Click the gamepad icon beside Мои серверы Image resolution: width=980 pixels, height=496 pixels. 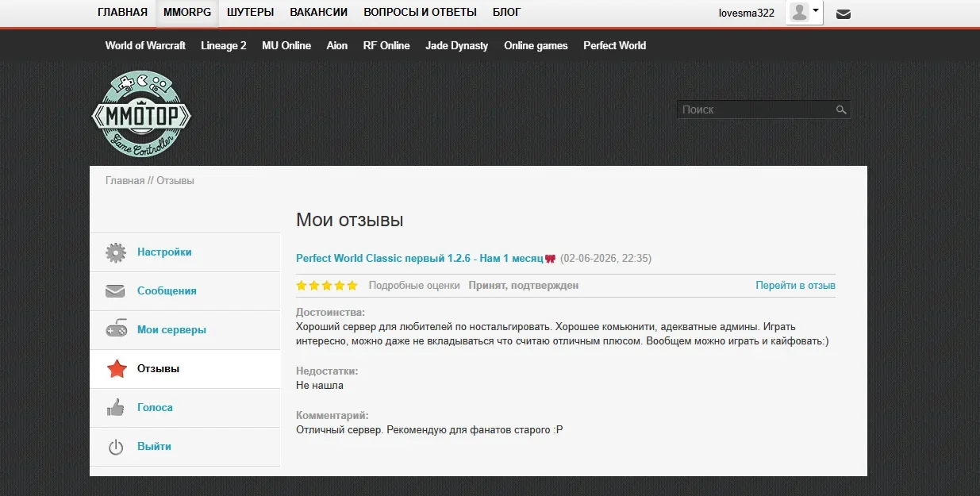click(x=116, y=330)
